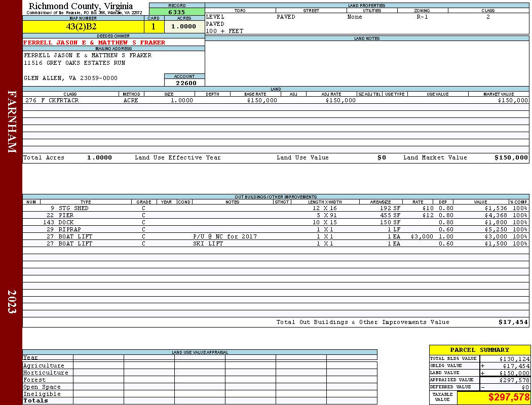This screenshot has height=405, width=532.
Task: Select the DOCK row type
Action: (x=66, y=222)
